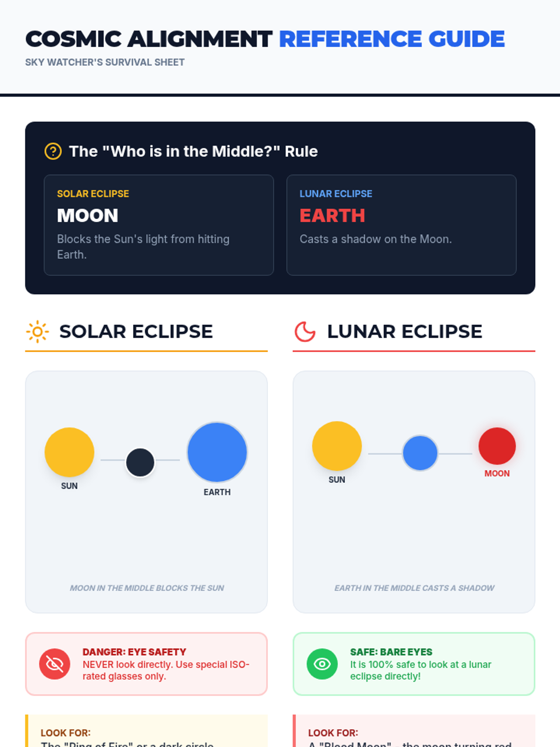Click the yellow Sun in lunar diagram
Viewport: 560px width, 747px height.
[x=337, y=446]
